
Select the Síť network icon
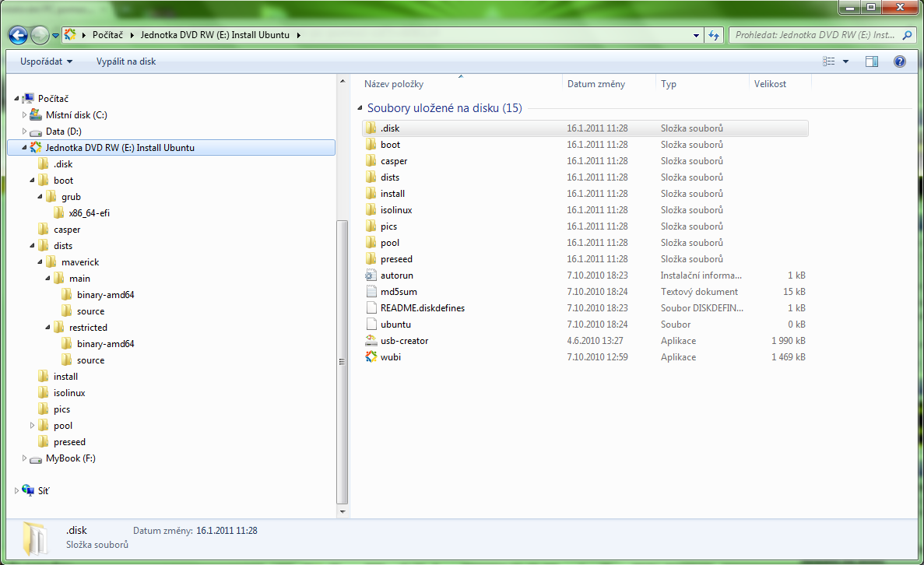point(28,490)
